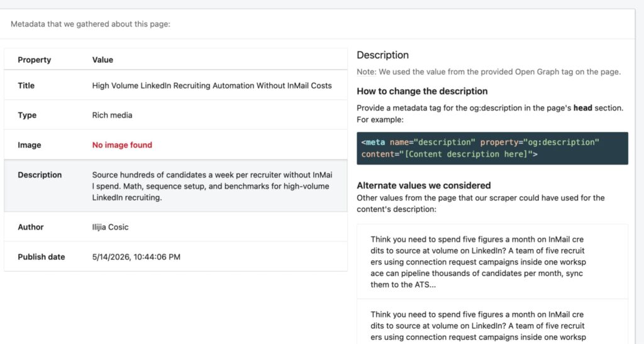This screenshot has height=344, width=644.
Task: Click the publish date '5/14/2026, 10:44:06 PM'
Action: (x=136, y=257)
